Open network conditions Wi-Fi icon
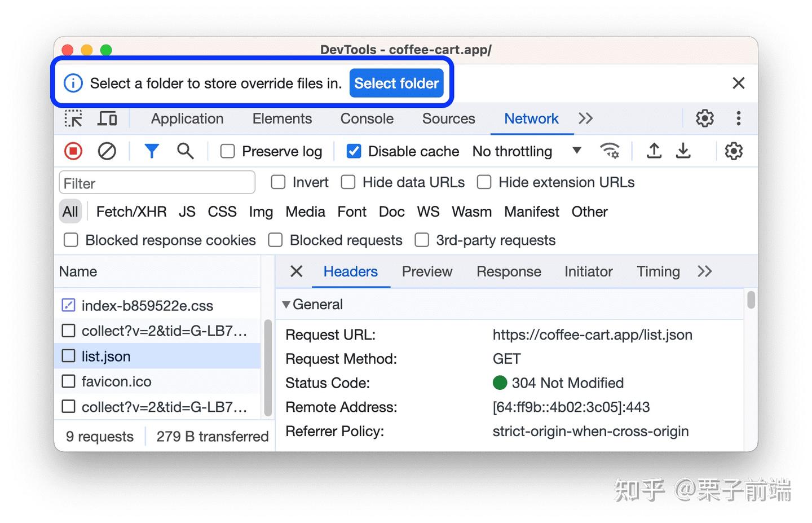The width and height of the screenshot is (812, 523). 610,151
